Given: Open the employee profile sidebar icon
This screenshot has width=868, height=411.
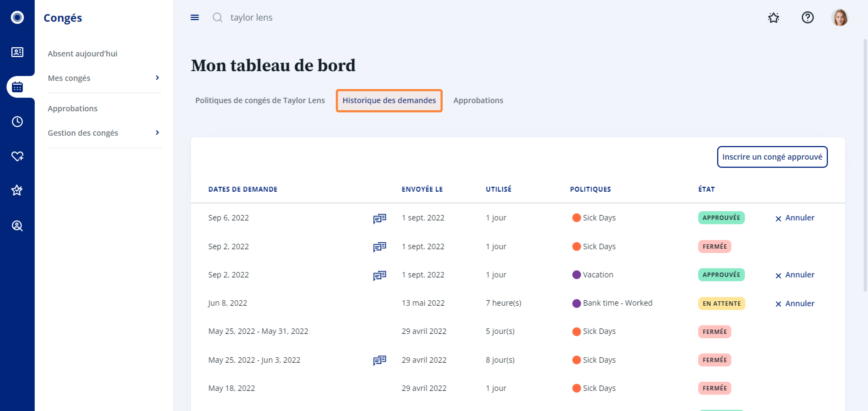Looking at the screenshot, I should click(x=17, y=52).
